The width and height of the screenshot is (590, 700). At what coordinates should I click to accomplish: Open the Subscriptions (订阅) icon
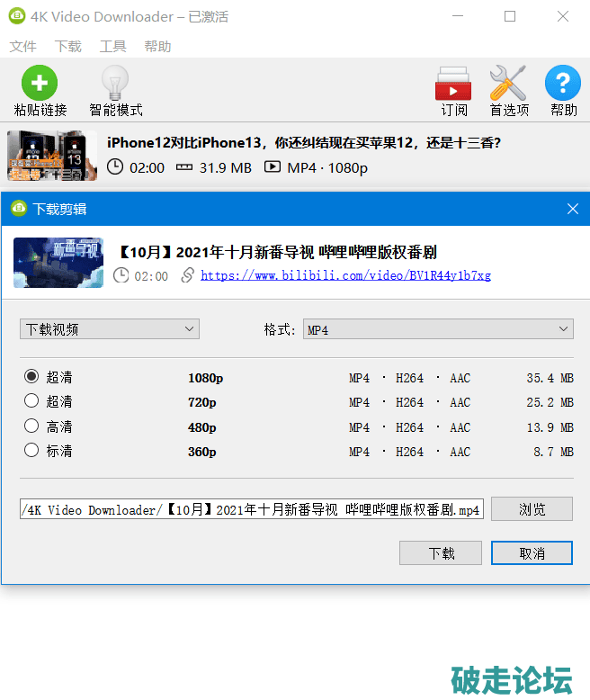453,85
